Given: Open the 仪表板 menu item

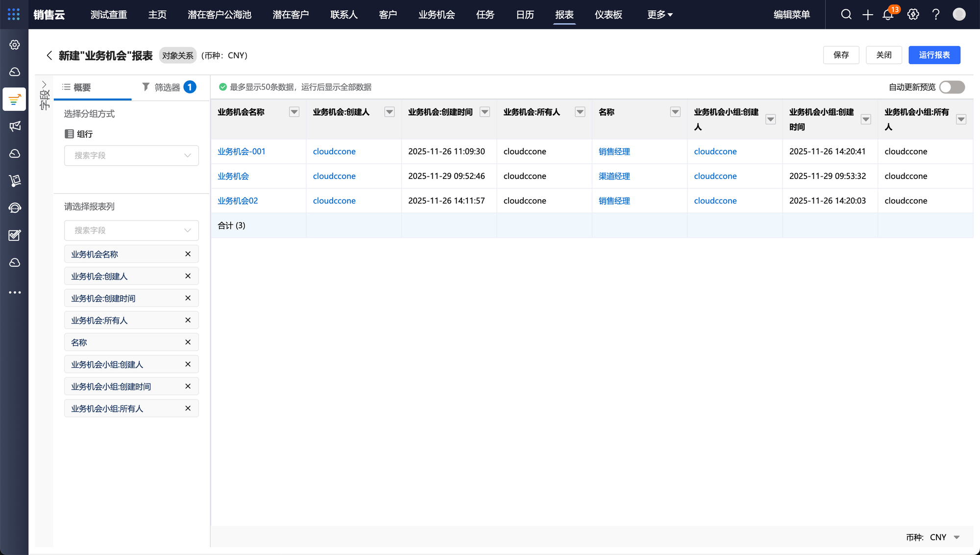Looking at the screenshot, I should click(x=608, y=15).
